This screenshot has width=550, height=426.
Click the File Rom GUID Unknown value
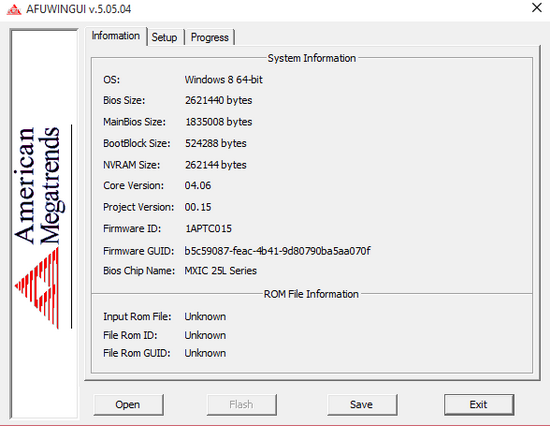coord(205,353)
